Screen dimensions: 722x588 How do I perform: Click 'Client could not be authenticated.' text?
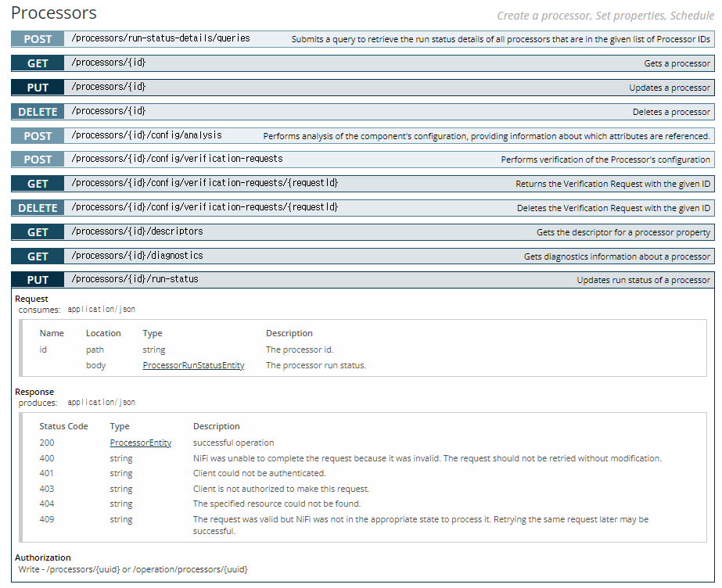(259, 473)
